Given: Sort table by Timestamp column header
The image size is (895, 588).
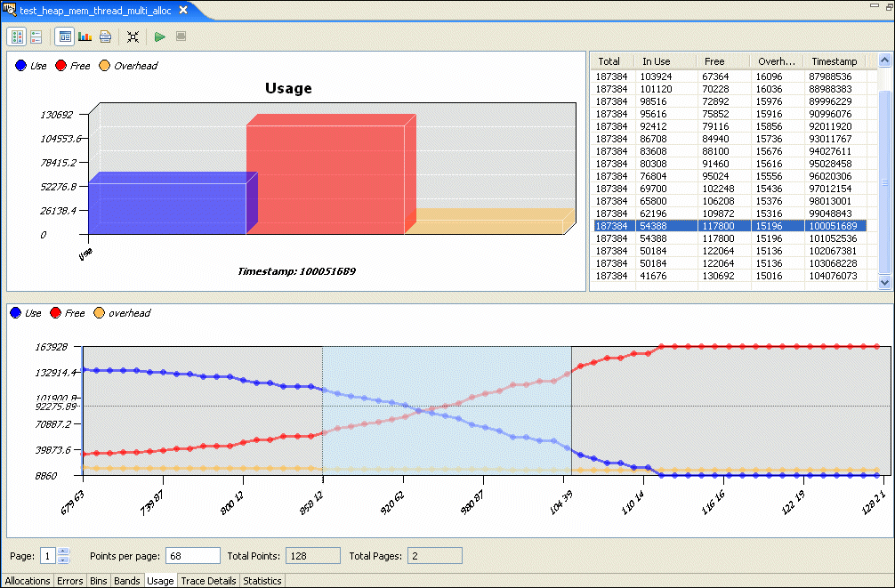Looking at the screenshot, I should pyautogui.click(x=835, y=61).
